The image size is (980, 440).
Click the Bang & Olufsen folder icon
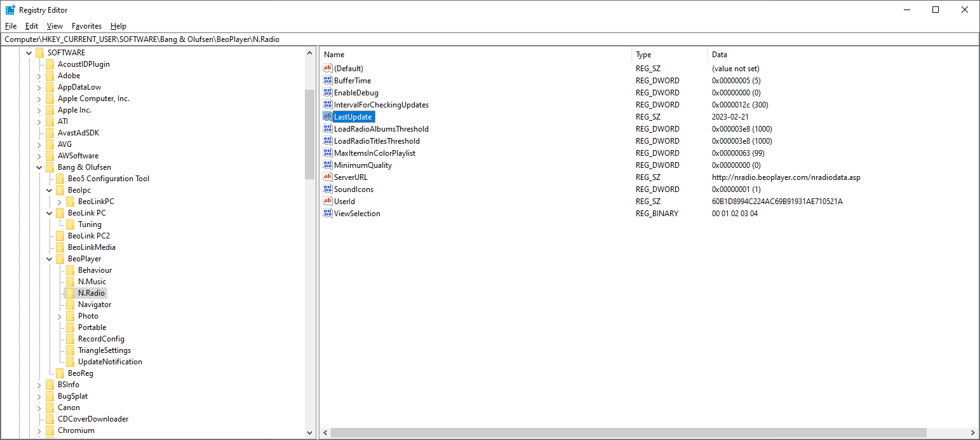click(x=50, y=167)
